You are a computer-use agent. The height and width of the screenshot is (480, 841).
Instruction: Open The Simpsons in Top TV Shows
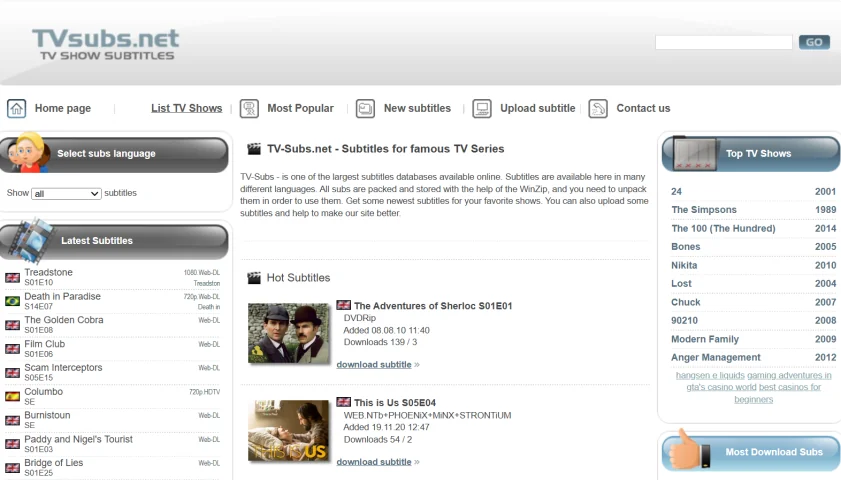[704, 210]
